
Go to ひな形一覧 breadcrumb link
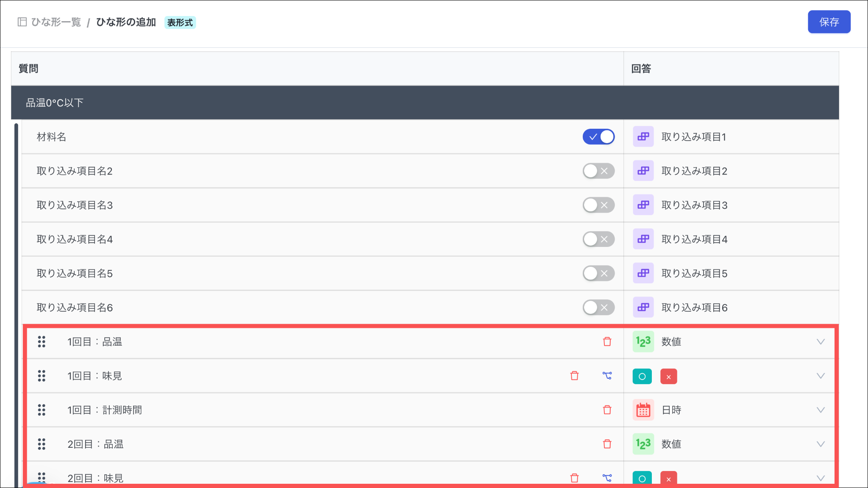pos(56,22)
